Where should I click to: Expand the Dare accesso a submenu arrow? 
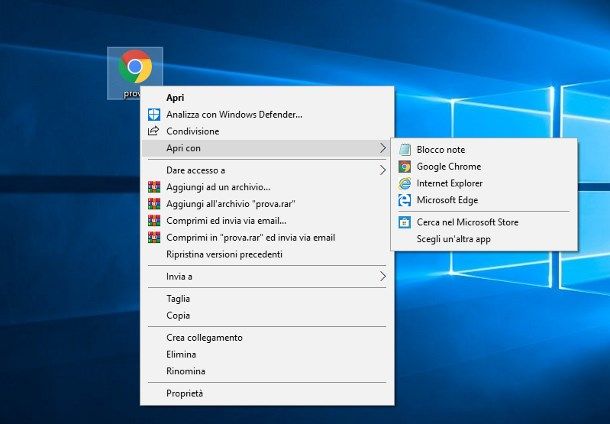[383, 170]
